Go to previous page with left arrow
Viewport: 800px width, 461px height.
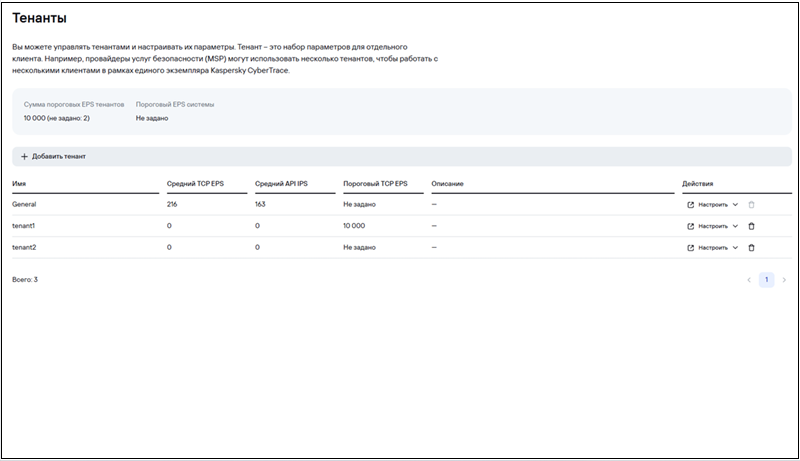(749, 280)
